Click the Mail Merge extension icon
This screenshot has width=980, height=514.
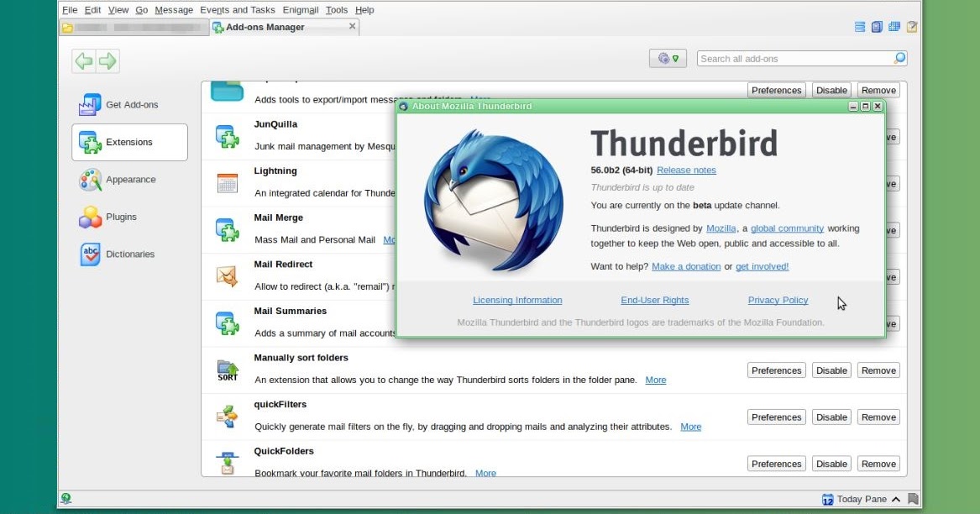click(x=227, y=230)
